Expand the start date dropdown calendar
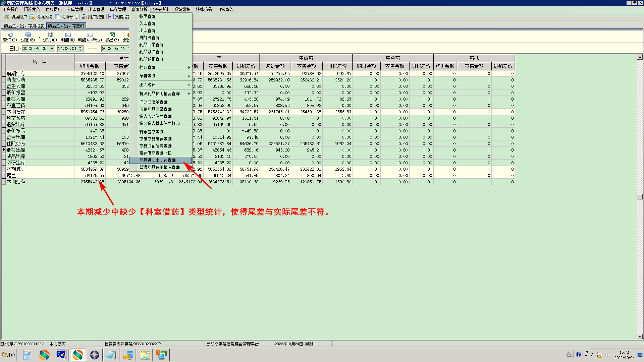644x362 pixels. [52, 49]
